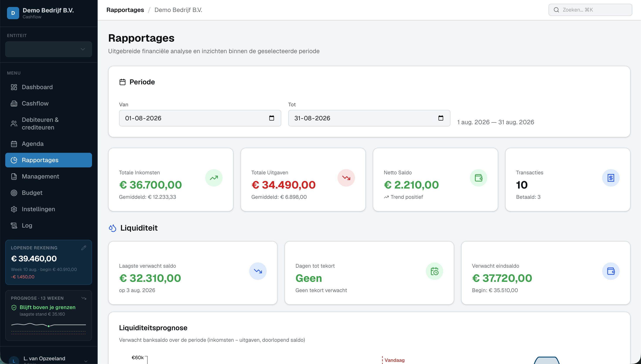Click the Agenda calendar icon in sidebar
The image size is (641, 364).
coord(14,144)
